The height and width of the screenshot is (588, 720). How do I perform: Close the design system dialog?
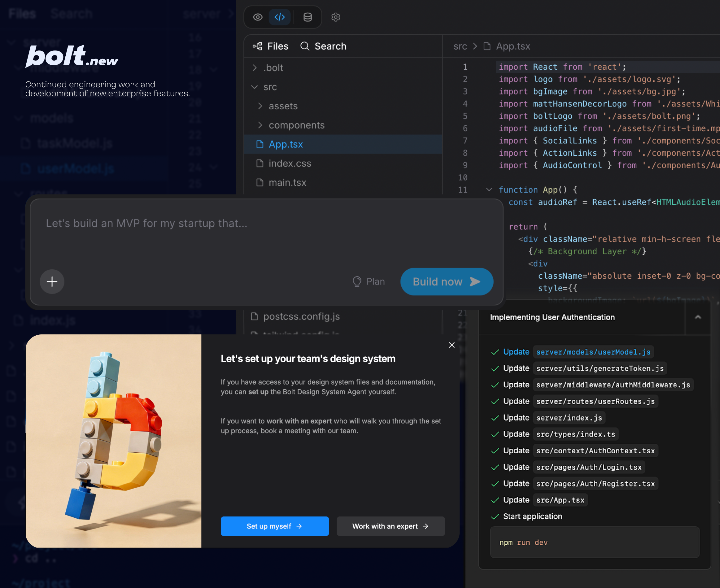tap(452, 345)
